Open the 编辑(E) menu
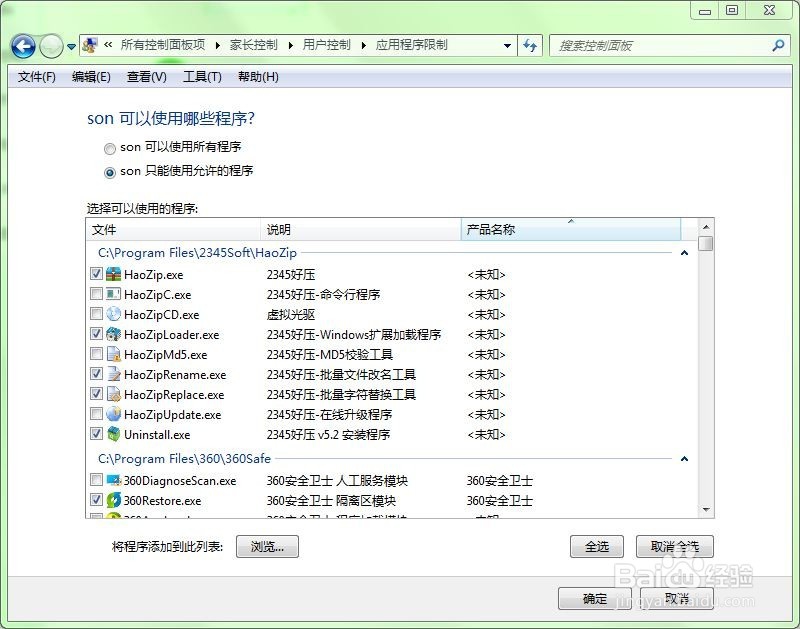Image resolution: width=800 pixels, height=629 pixels. pos(91,77)
